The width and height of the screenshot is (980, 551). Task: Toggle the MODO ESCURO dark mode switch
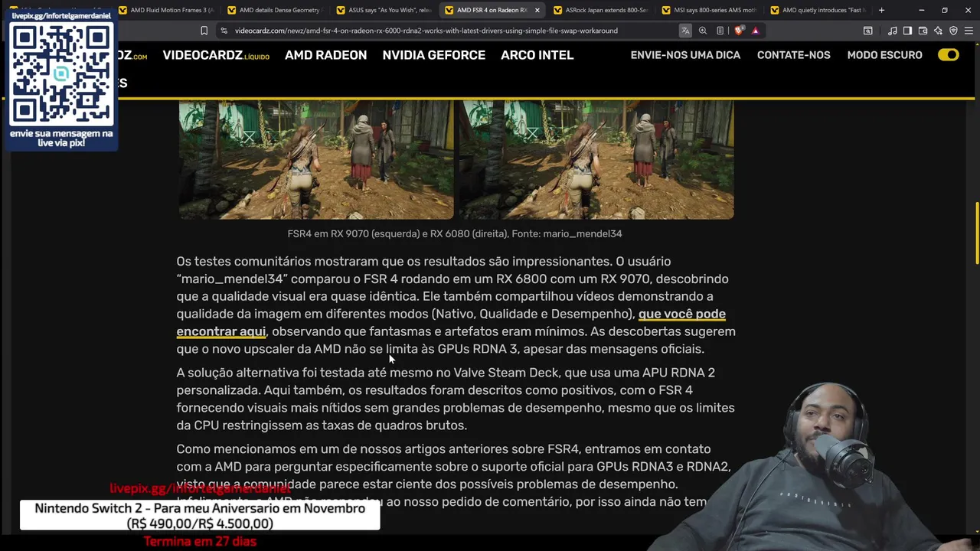pyautogui.click(x=948, y=55)
